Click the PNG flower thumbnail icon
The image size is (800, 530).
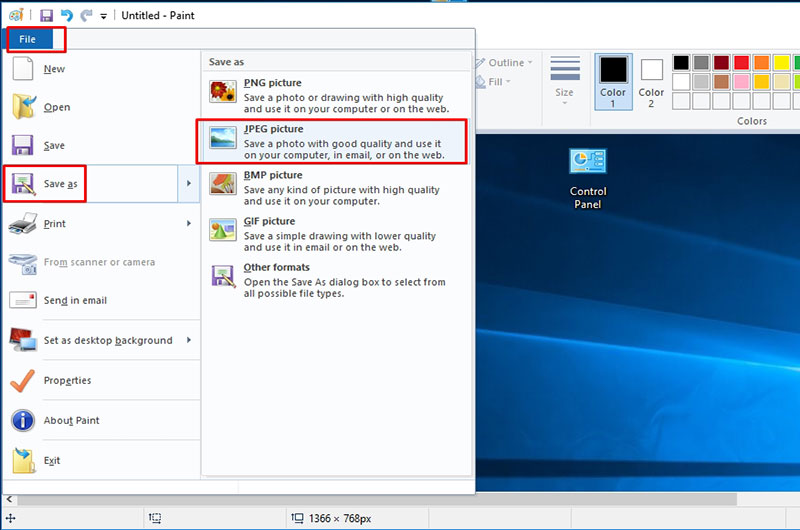(223, 92)
